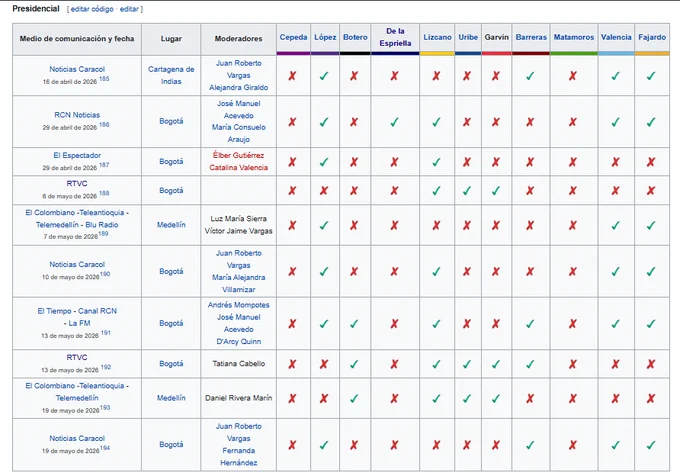Click López's red X in the 6 de mayo RTVC row

(x=324, y=190)
